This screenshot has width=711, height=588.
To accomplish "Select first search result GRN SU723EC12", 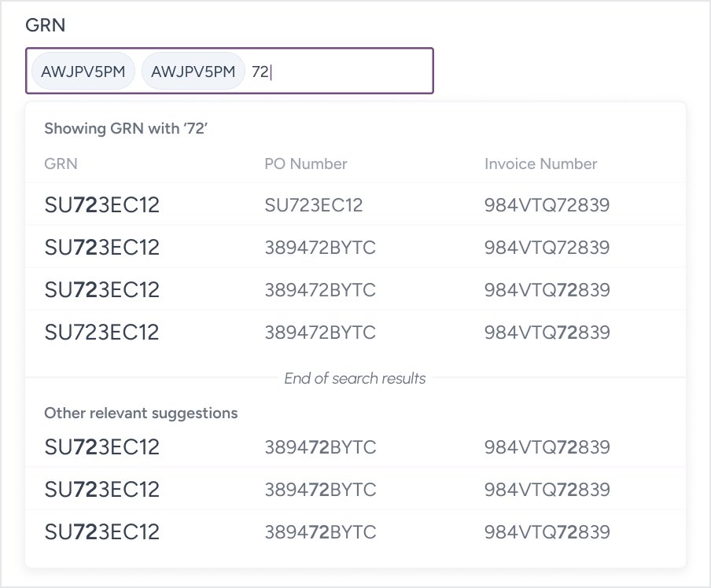I will 102,206.
